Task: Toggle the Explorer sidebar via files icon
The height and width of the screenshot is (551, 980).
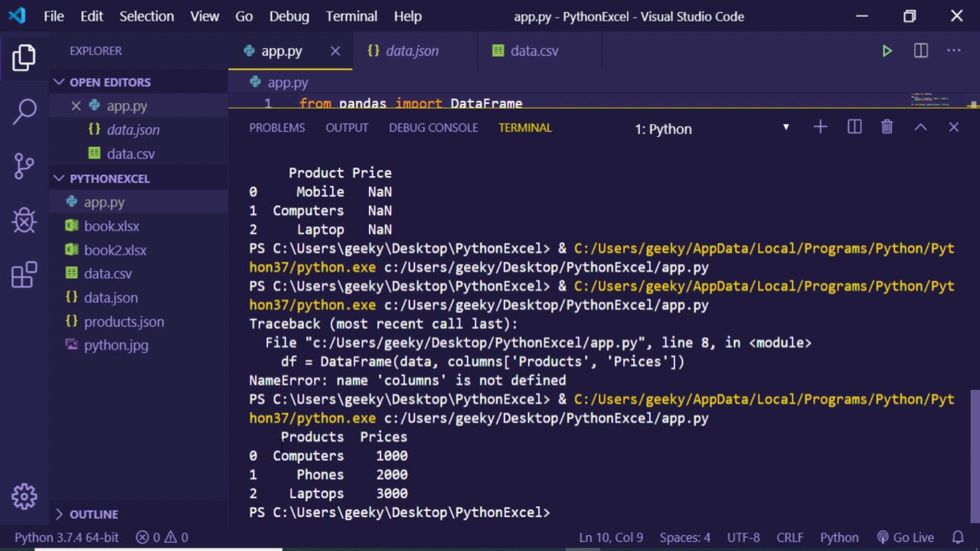Action: click(24, 57)
